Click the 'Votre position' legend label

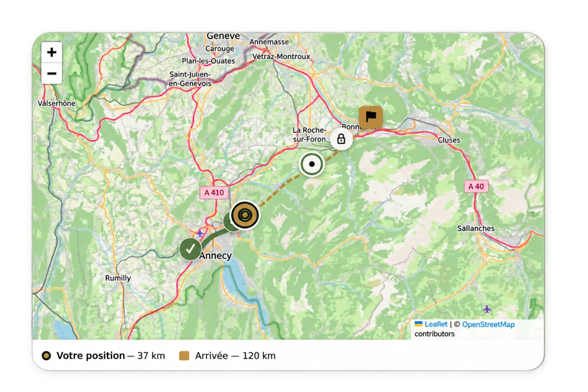pos(91,356)
